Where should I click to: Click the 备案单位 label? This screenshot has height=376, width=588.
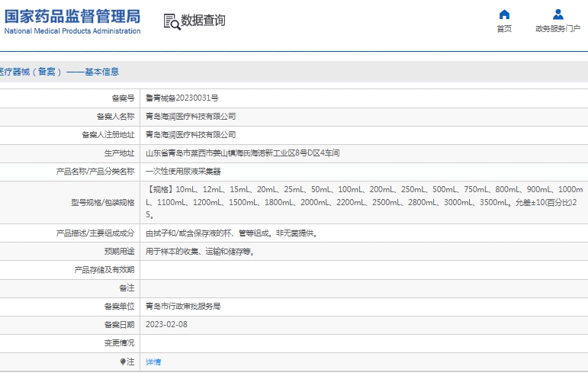119,307
